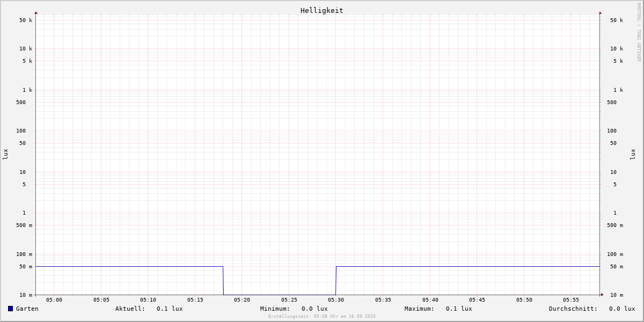This screenshot has height=322, width=644.
Task: Click the rotated lux label on the left axis
Action: coord(5,154)
